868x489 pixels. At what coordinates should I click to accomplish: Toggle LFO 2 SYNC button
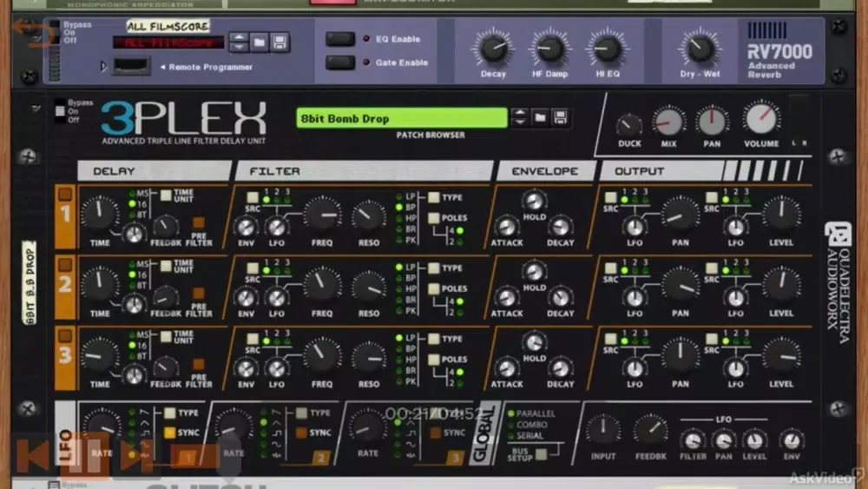pos(302,433)
